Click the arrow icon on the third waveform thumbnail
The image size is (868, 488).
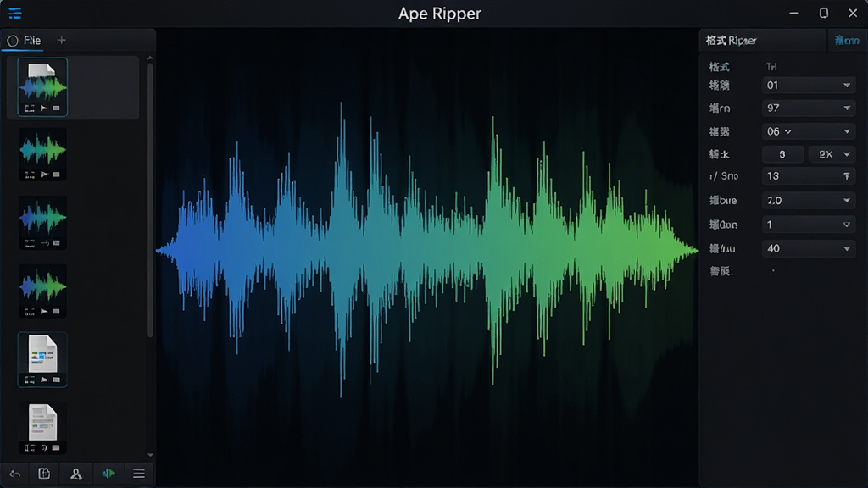(x=44, y=243)
